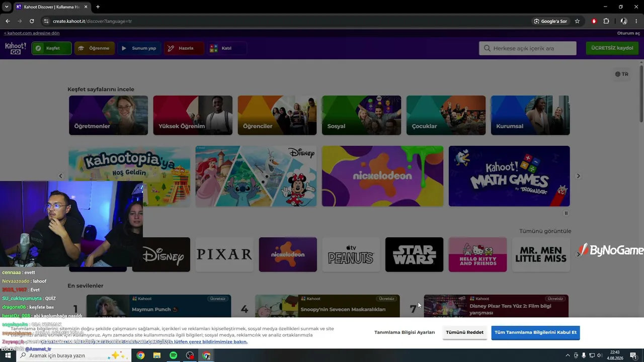Open the Chrome three-dot menu

point(636,21)
